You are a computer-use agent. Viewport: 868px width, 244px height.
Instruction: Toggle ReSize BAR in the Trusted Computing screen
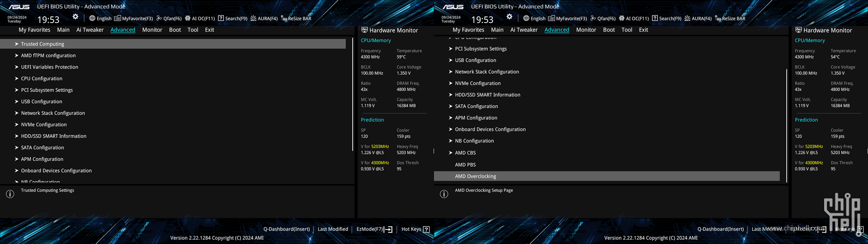[296, 19]
